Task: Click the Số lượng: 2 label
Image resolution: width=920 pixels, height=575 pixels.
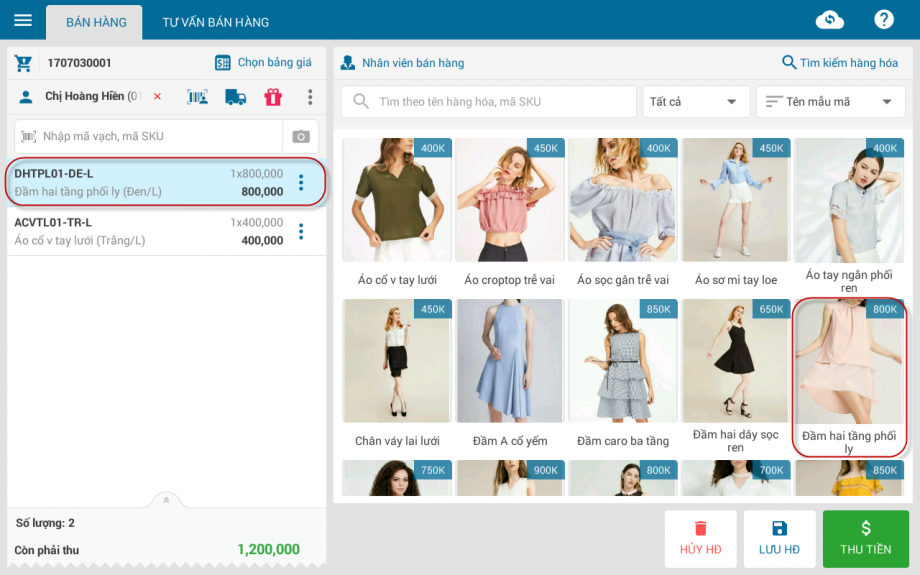Action: tap(45, 523)
